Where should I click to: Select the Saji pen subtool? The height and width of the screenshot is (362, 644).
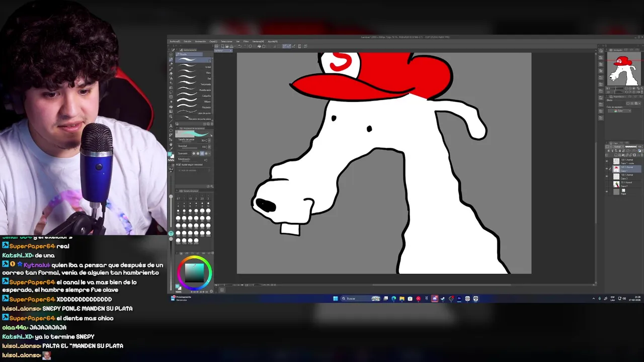pos(193,78)
